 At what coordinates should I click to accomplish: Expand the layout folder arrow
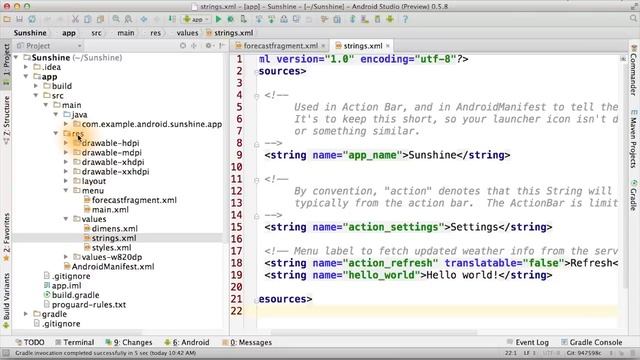(x=66, y=181)
